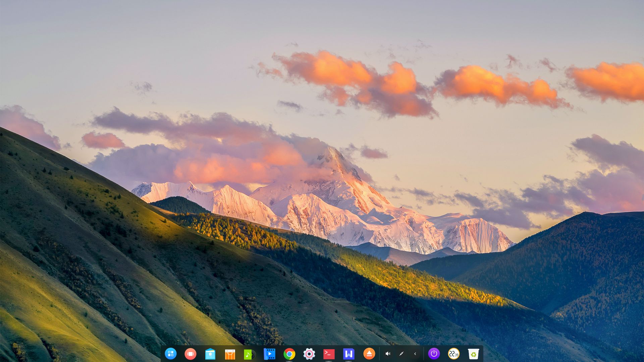Screen dimensions: 644x362
Task: Click the 22:39 clock widget
Action: (x=453, y=354)
